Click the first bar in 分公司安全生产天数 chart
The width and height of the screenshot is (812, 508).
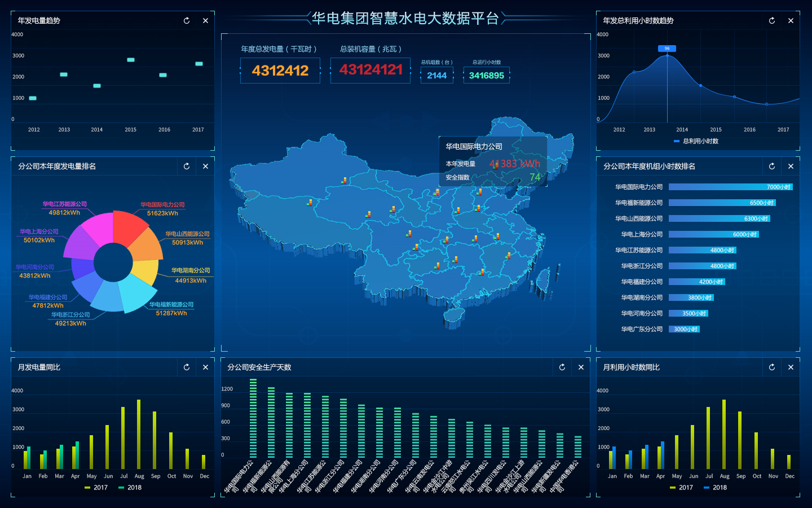[x=253, y=418]
